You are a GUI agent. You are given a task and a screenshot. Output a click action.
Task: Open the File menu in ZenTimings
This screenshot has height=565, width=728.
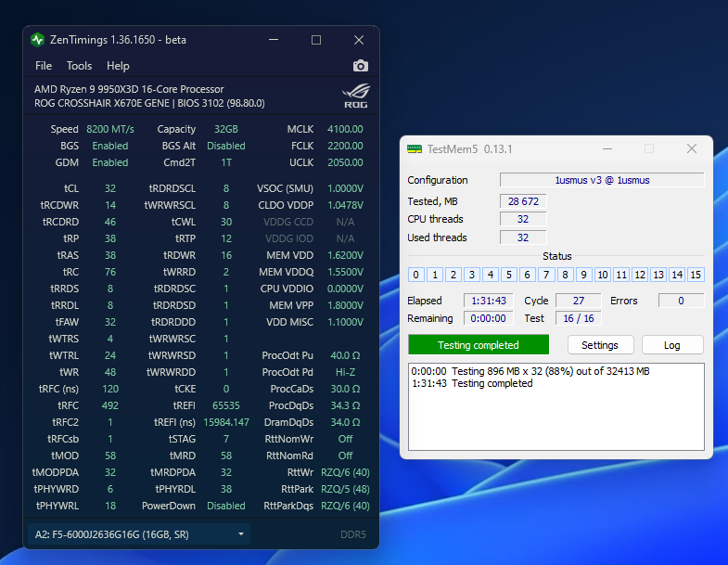44,66
